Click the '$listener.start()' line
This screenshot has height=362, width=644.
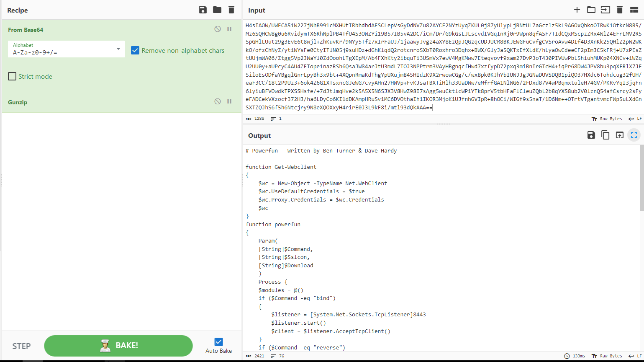(299, 323)
